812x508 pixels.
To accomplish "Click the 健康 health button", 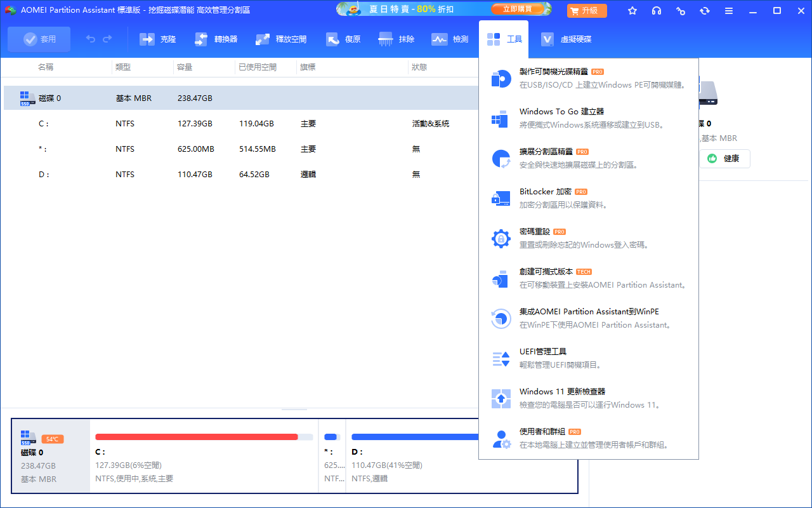I will [724, 159].
